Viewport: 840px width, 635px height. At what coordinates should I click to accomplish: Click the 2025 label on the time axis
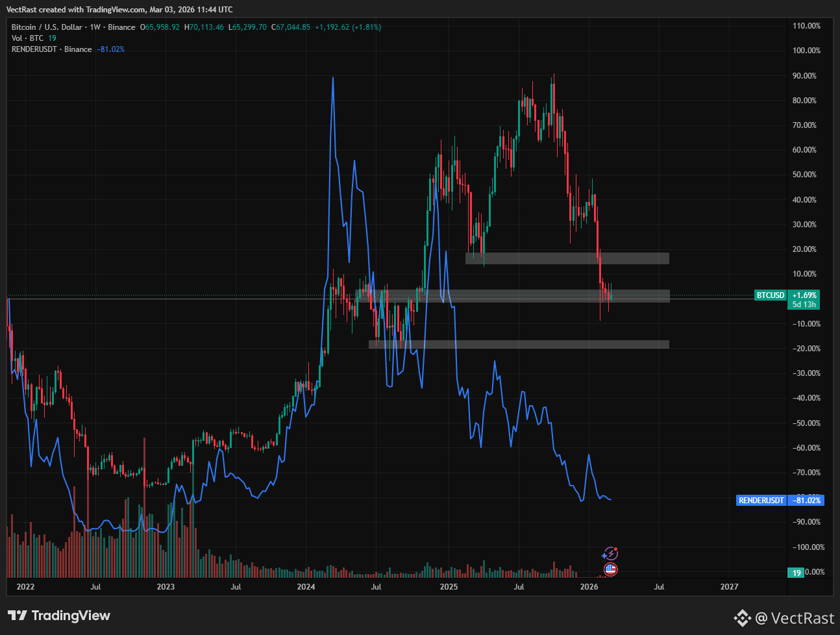click(449, 587)
